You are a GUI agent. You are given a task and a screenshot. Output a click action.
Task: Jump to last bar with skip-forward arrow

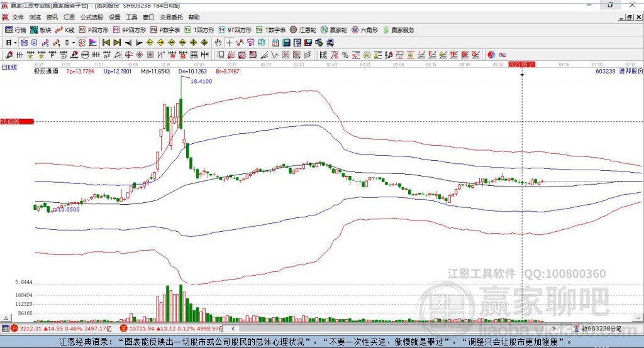click(x=117, y=42)
